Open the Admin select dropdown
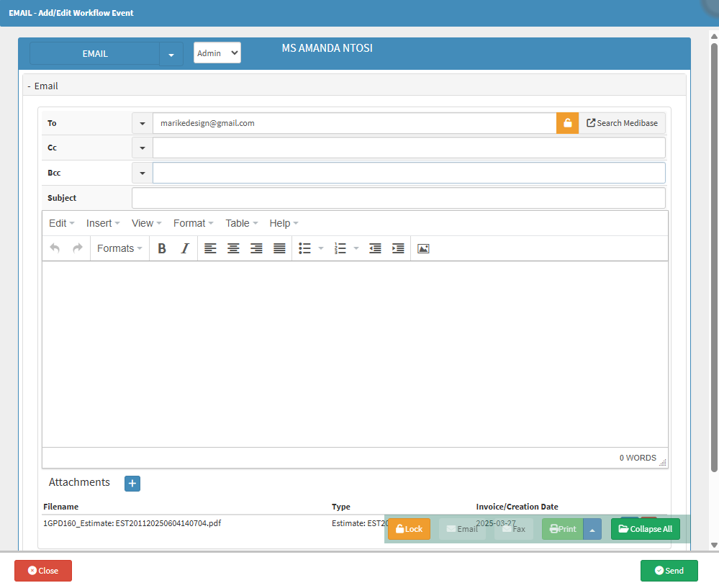Screen dimensions: 719x588 (217, 53)
